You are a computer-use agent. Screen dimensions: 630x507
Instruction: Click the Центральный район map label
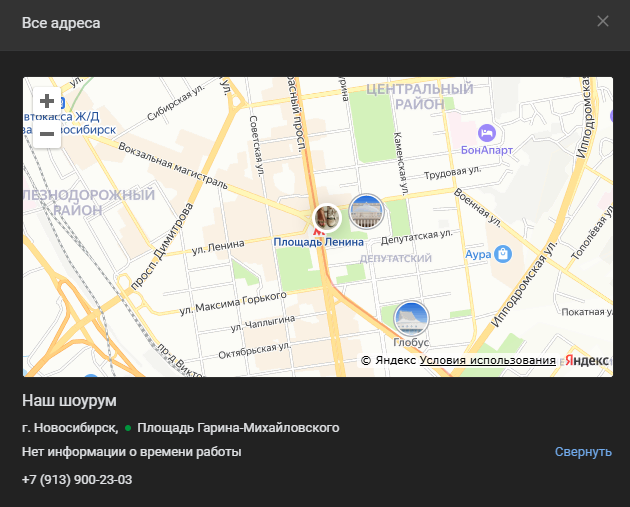click(419, 96)
